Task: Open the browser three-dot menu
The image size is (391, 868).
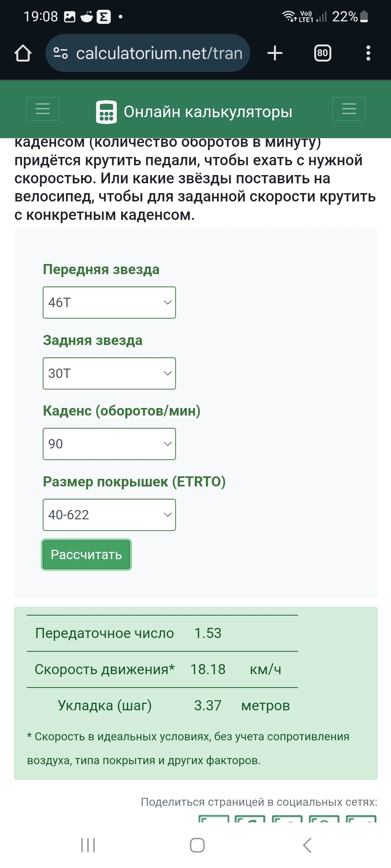Action: pos(368,53)
